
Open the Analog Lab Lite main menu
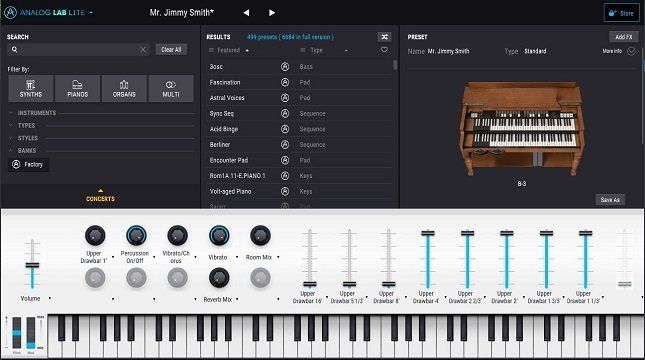coord(49,13)
